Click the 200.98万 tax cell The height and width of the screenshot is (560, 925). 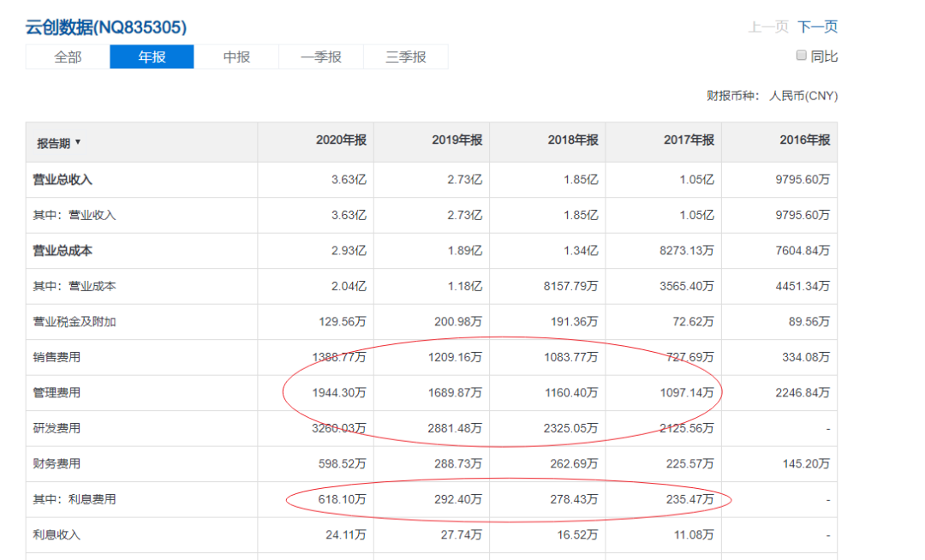[x=458, y=322]
